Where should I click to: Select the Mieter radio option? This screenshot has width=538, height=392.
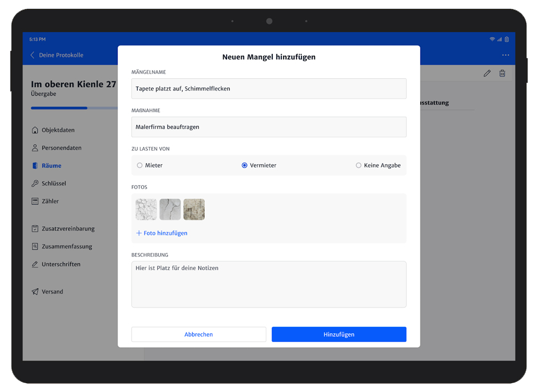click(140, 165)
